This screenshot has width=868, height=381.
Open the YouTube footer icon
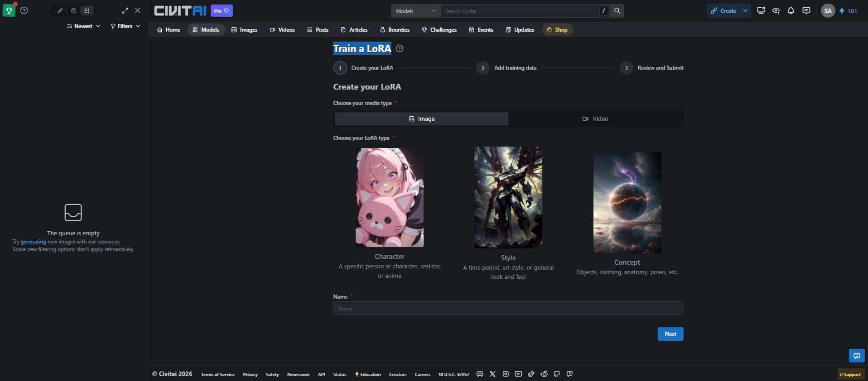[518, 374]
